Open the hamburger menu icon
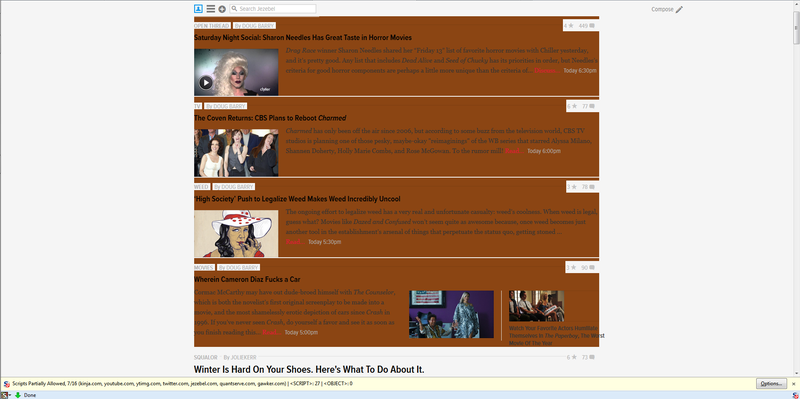 coord(211,9)
